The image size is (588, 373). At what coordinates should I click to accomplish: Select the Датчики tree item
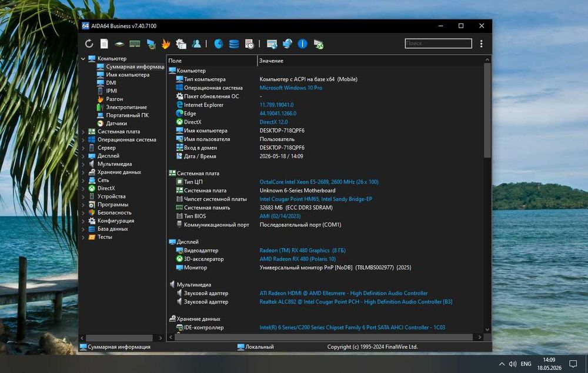116,124
